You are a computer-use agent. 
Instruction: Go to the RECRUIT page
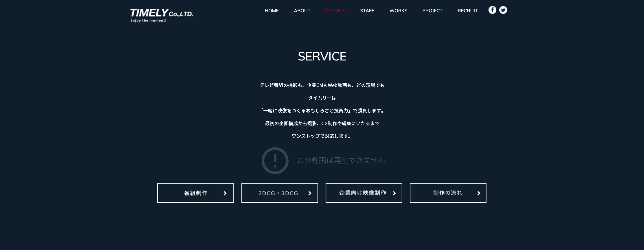point(467,11)
